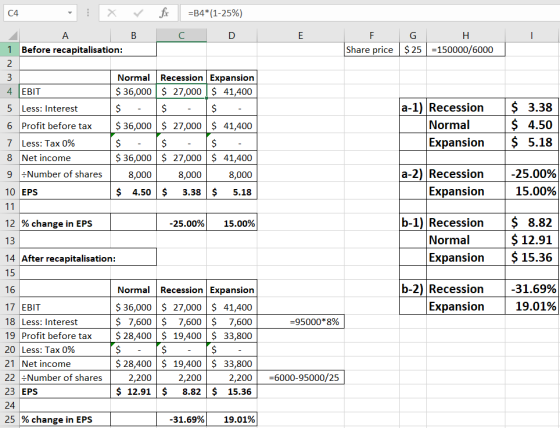Click '$ 28,400' in row 19
Screen dimensions: 560x428
[134, 335]
